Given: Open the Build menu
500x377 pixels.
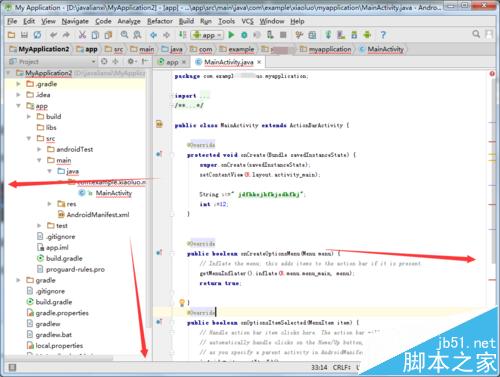Looking at the screenshot, I should tap(186, 21).
